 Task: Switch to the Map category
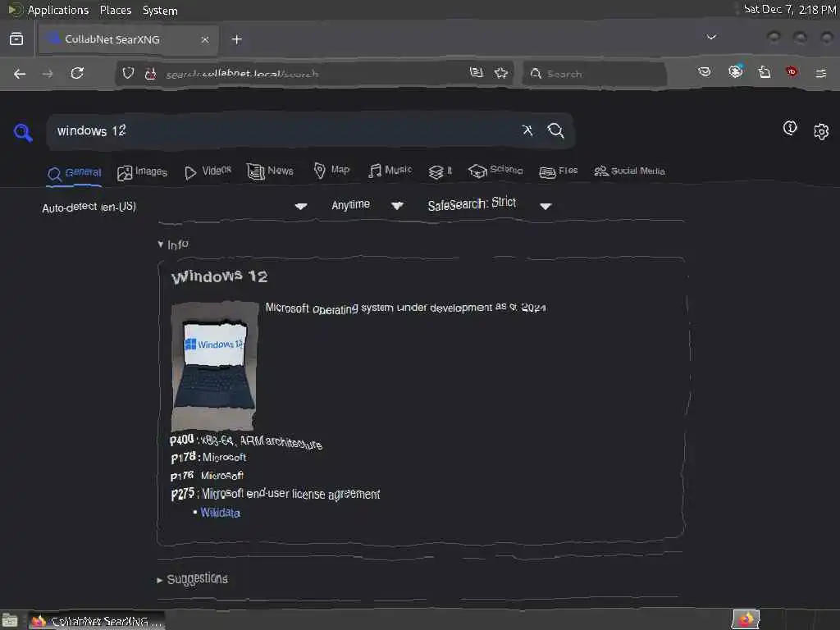(x=331, y=171)
